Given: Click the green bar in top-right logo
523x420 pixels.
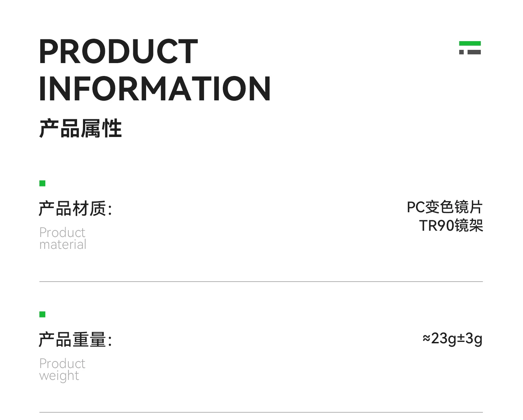Looking at the screenshot, I should (470, 43).
